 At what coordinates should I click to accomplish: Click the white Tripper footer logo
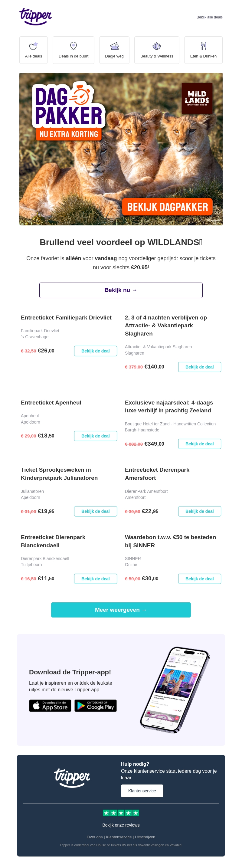pos(72,778)
